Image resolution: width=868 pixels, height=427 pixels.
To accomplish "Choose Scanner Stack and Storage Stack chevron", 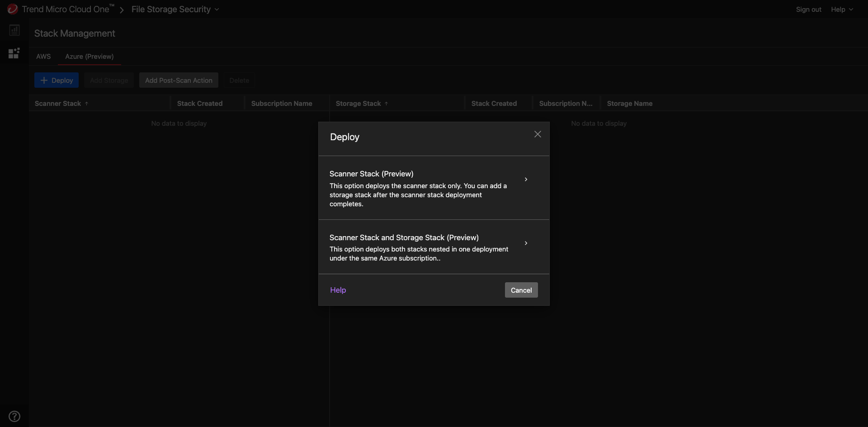I will click(x=526, y=243).
